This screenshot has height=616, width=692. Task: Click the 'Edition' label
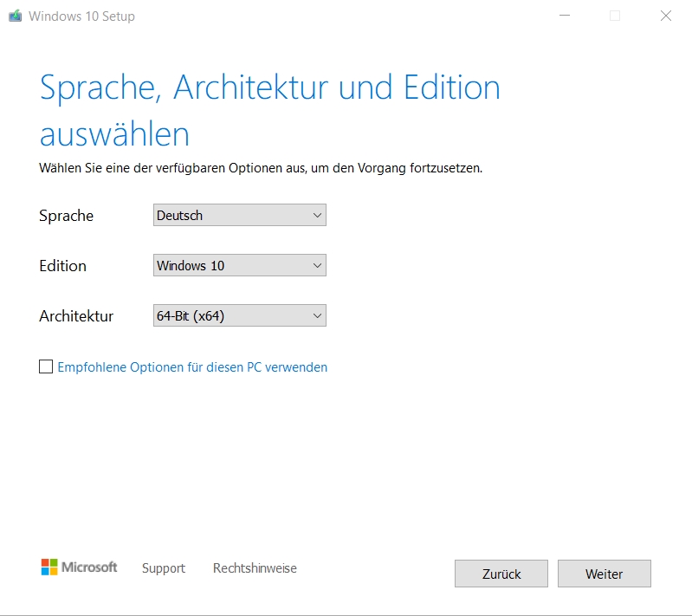(62, 266)
